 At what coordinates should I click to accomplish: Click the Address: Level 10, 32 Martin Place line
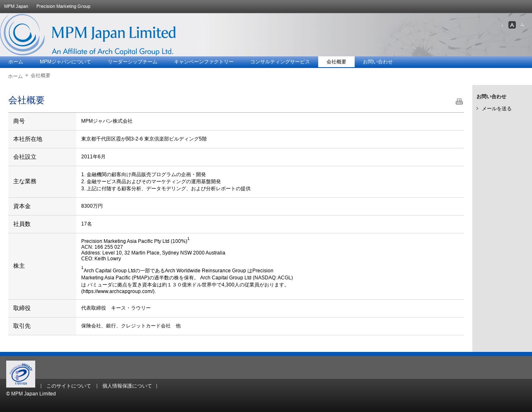(153, 253)
